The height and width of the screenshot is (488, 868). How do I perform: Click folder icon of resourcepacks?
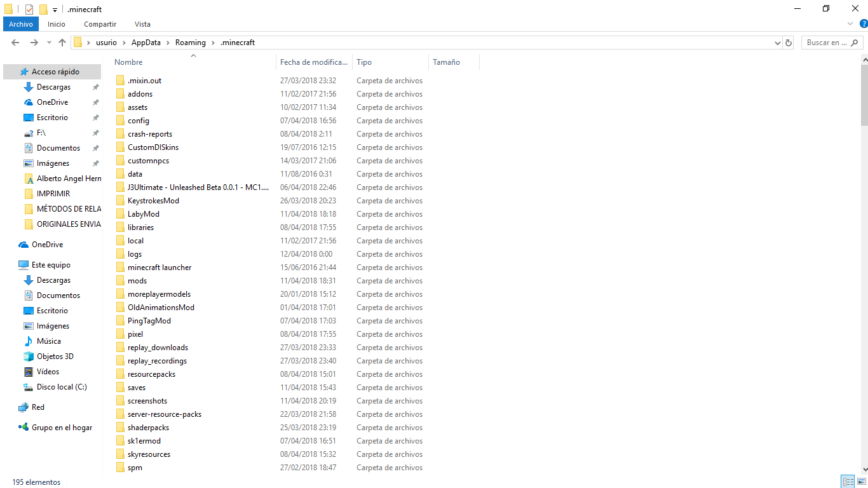tap(121, 374)
